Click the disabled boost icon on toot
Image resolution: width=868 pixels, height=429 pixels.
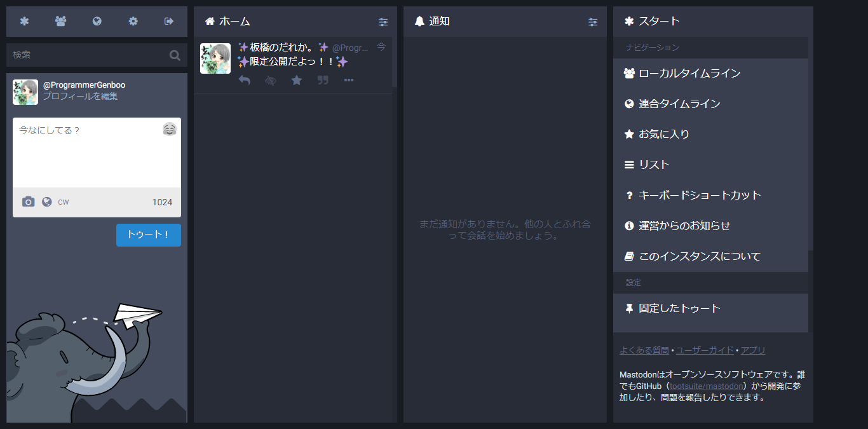pos(271,80)
